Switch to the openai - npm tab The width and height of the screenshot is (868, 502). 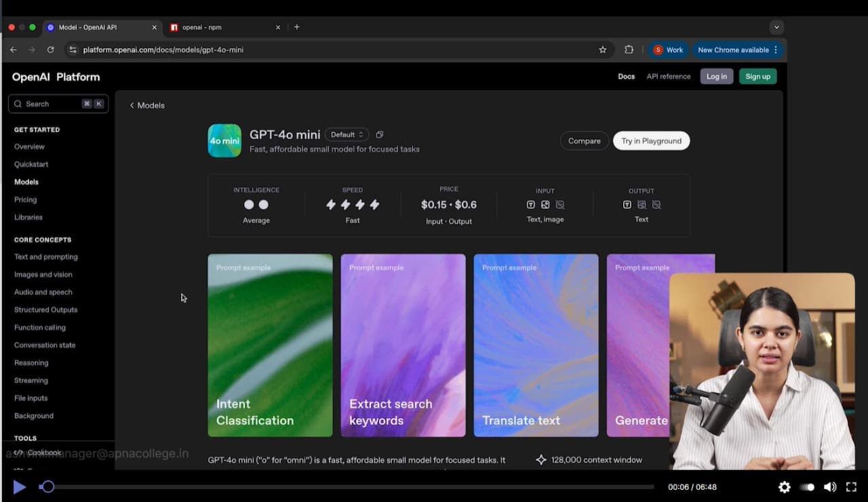[x=222, y=27]
